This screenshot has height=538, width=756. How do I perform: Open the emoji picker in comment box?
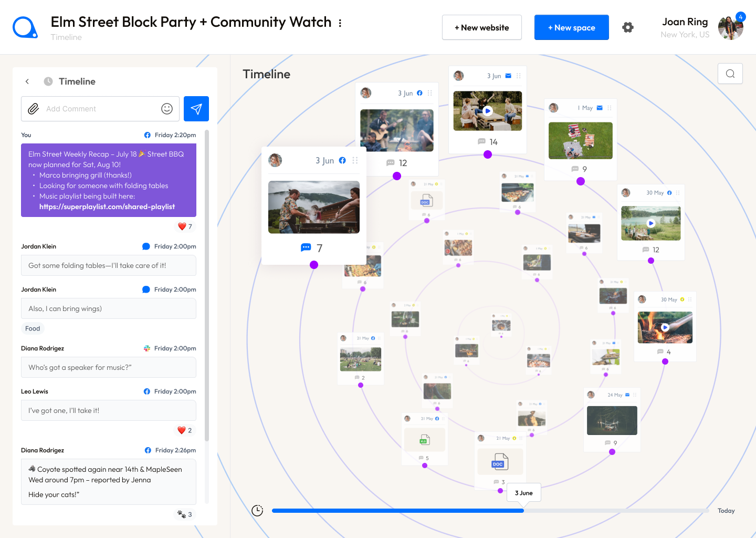pos(167,109)
